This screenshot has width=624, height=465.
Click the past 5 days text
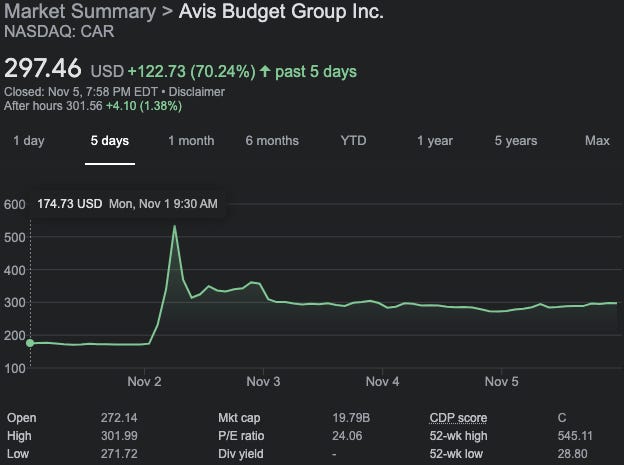[316, 72]
